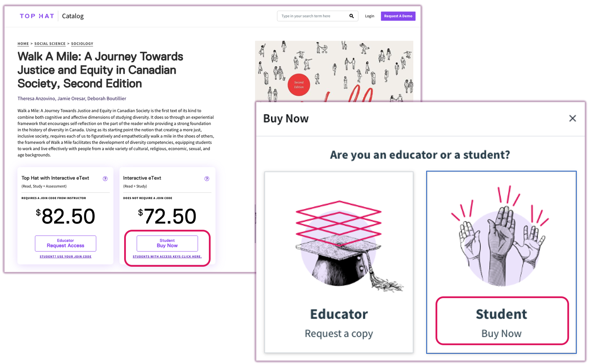590x364 pixels.
Task: Open the Top Hat logo home page
Action: [x=36, y=16]
